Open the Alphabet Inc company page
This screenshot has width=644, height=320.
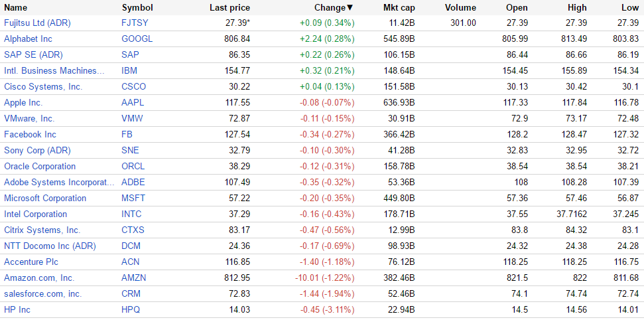[28, 39]
